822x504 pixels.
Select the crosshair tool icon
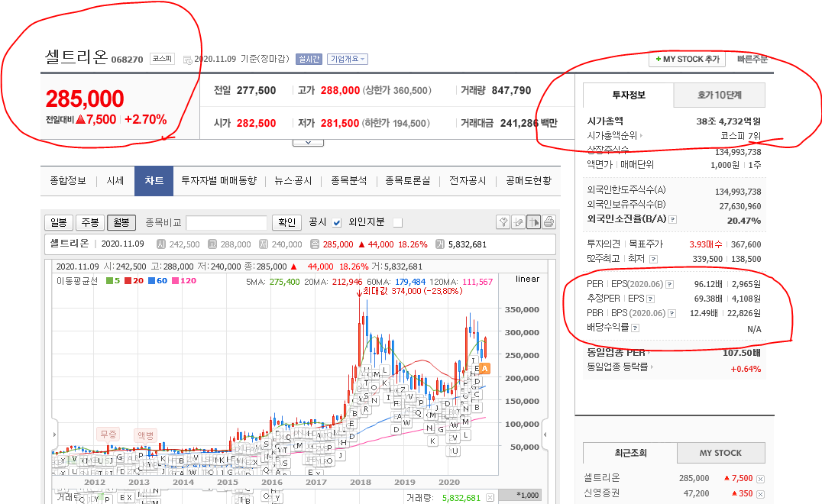pyautogui.click(x=534, y=222)
